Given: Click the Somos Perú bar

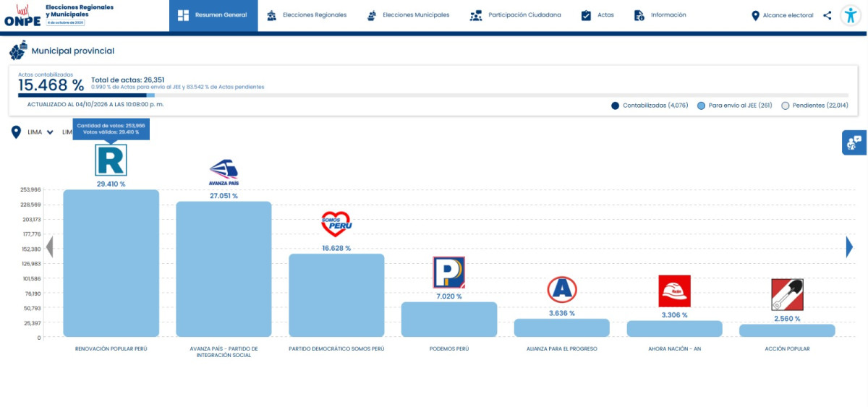Looking at the screenshot, I should tap(336, 295).
